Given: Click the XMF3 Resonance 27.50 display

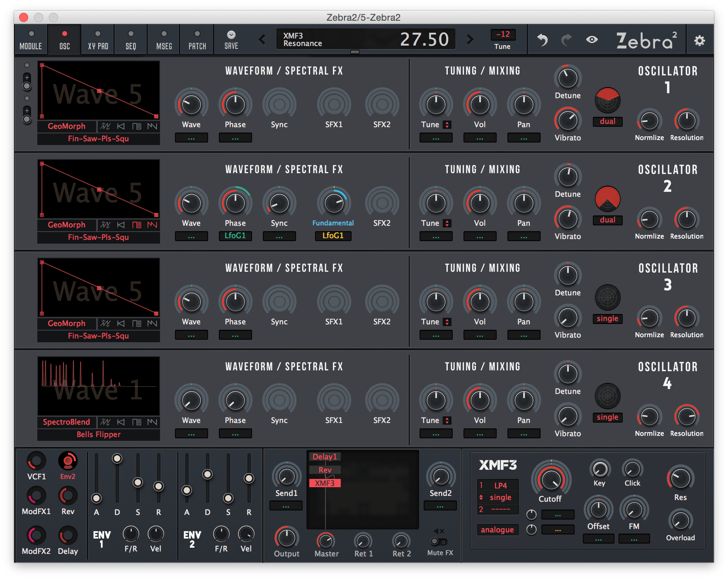Looking at the screenshot, I should pos(366,39).
